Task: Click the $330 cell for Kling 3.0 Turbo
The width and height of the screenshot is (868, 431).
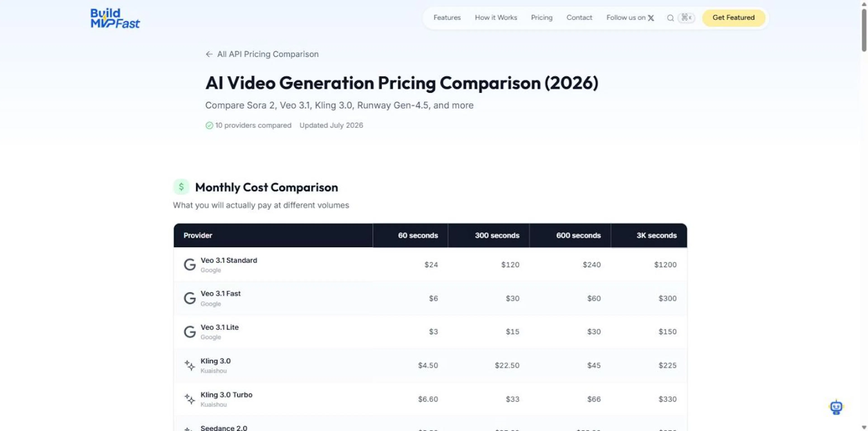Action: coord(668,399)
